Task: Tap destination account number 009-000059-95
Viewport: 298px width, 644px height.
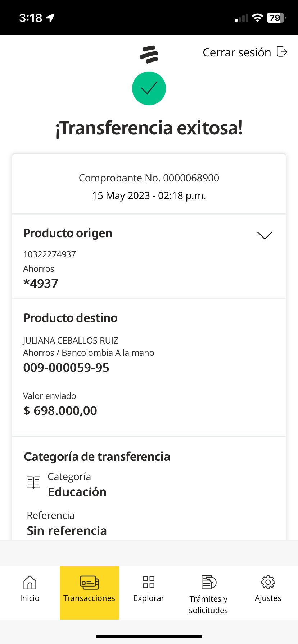Action: point(66,368)
